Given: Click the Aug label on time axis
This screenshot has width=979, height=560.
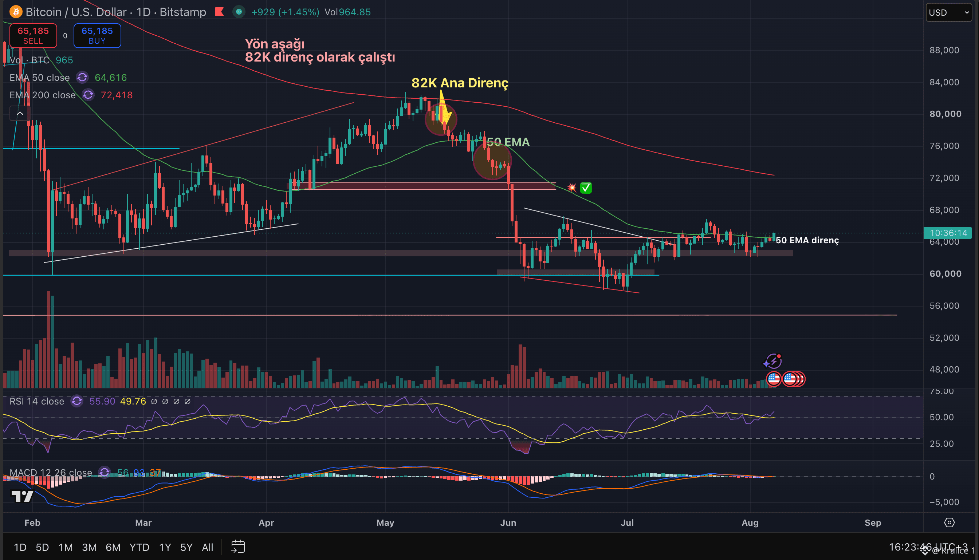Looking at the screenshot, I should tap(750, 523).
